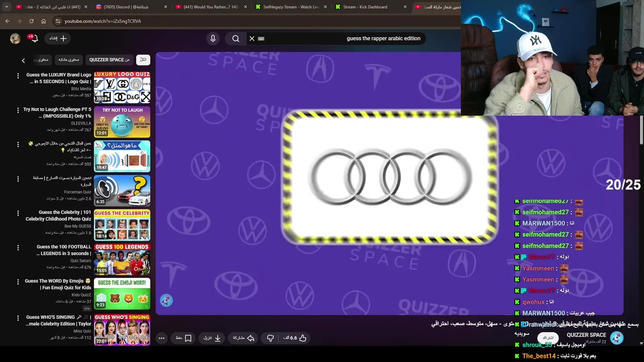
Task: Click the share (مشاركة) button
Action: [244, 338]
